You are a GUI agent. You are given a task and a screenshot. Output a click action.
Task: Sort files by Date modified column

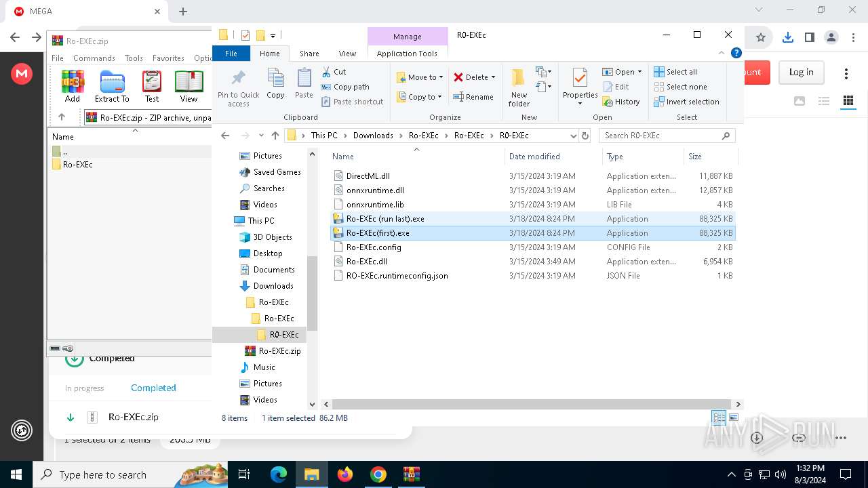click(553, 157)
